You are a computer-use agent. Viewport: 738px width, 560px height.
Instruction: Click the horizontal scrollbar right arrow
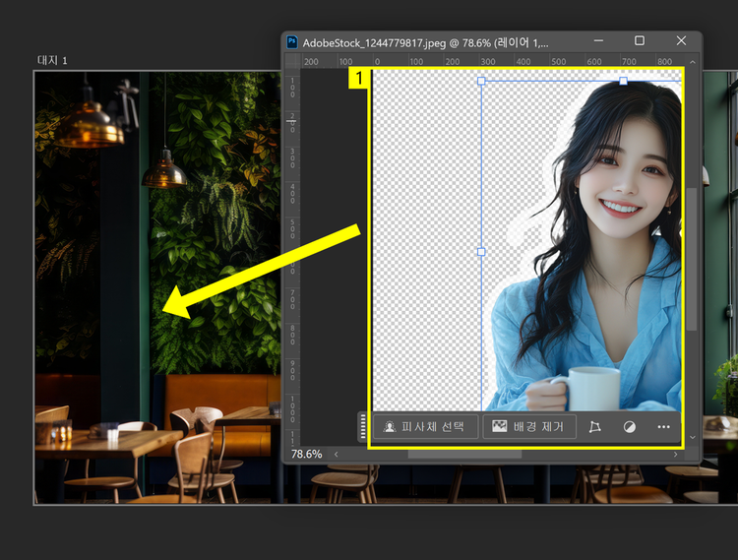click(677, 455)
